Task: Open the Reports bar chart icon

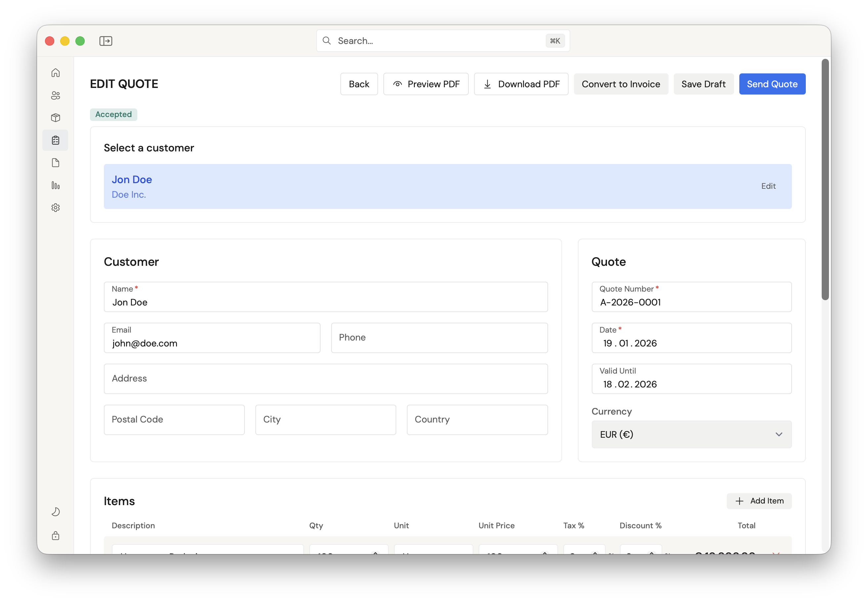Action: coord(56,185)
